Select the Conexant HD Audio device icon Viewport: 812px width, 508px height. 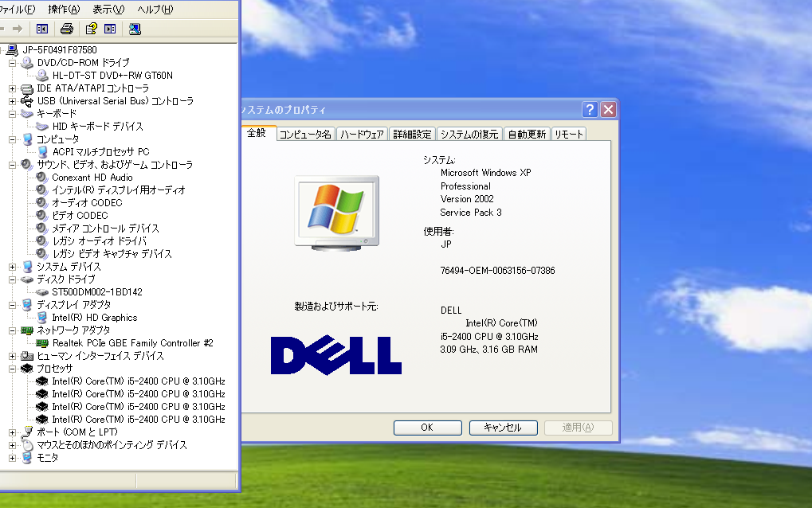pos(42,177)
